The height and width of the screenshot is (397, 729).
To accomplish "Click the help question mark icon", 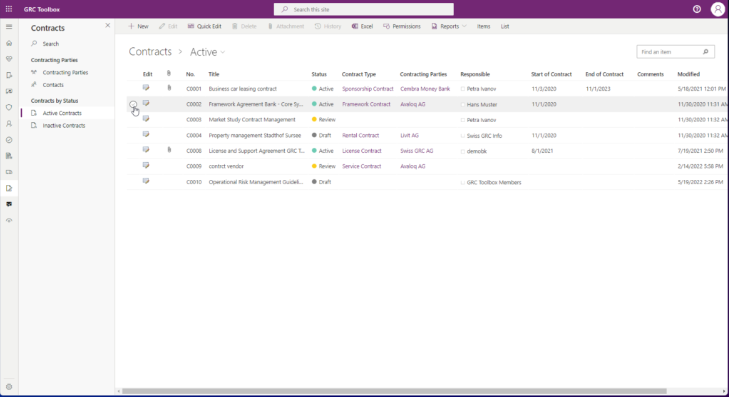I will [x=696, y=9].
